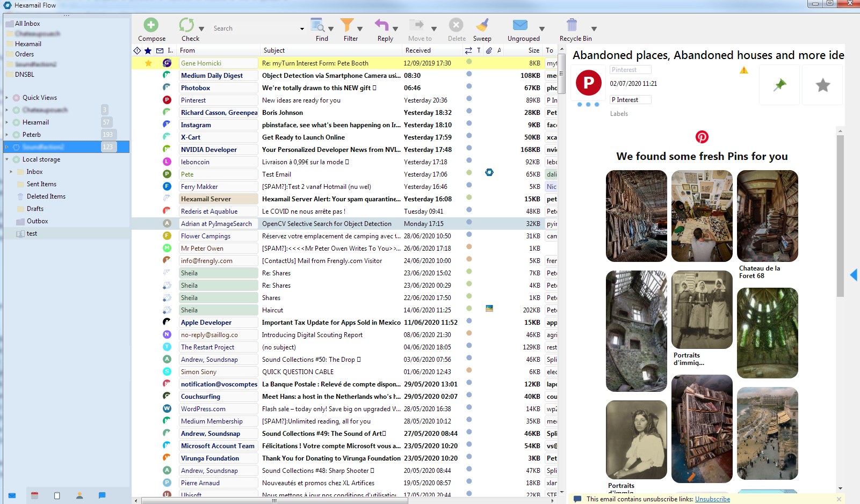The image size is (860, 504).
Task: Expand the Quick Views tree node
Action: coord(7,98)
